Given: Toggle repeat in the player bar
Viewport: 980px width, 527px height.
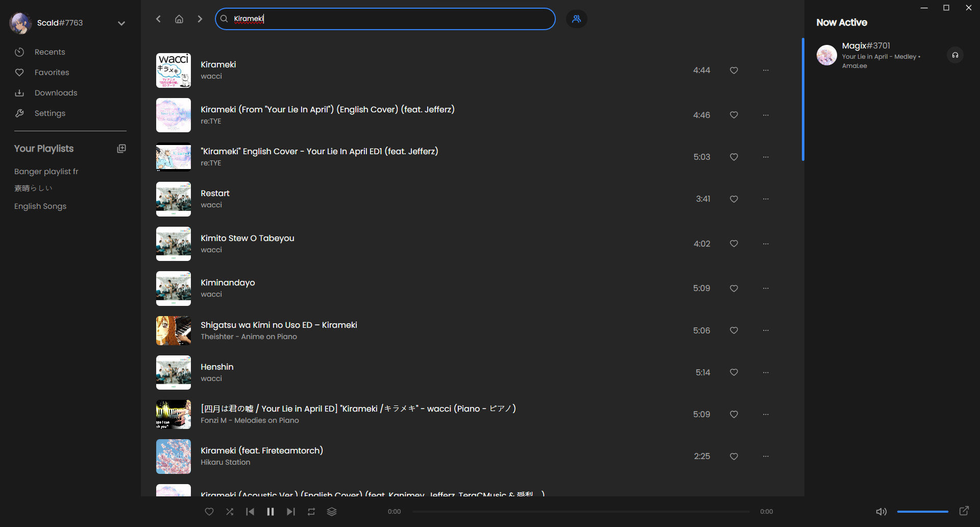Looking at the screenshot, I should pos(311,512).
